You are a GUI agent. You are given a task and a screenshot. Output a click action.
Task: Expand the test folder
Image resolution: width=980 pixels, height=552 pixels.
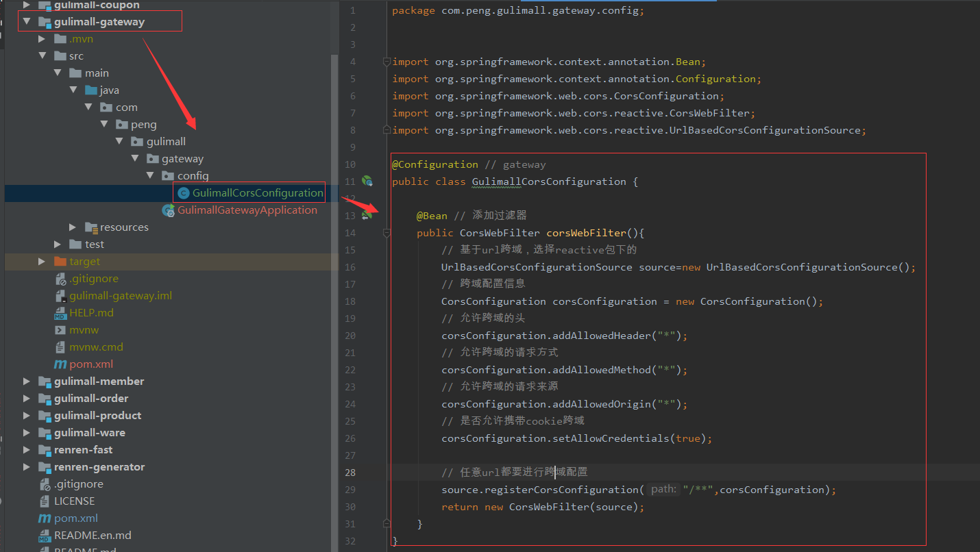[58, 244]
